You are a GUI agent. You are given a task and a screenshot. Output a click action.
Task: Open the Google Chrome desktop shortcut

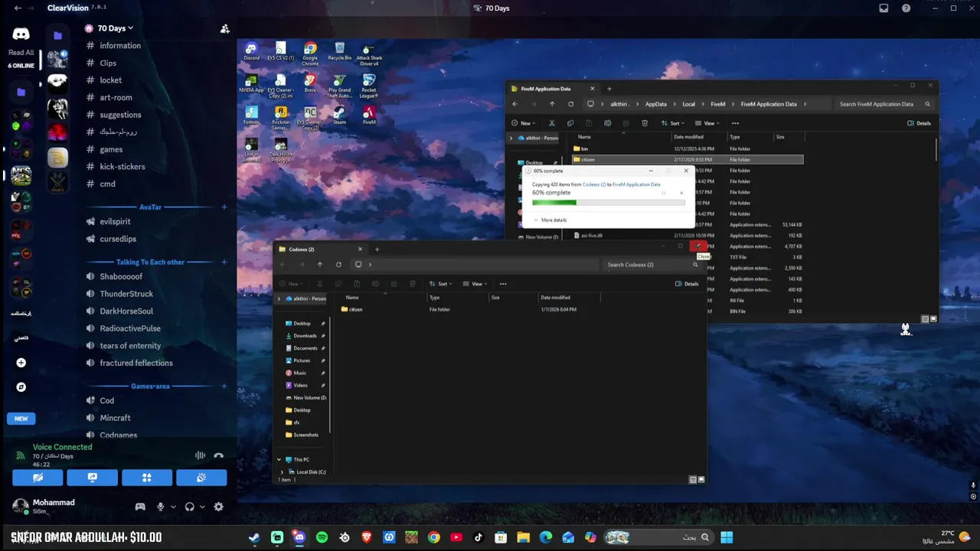[310, 54]
